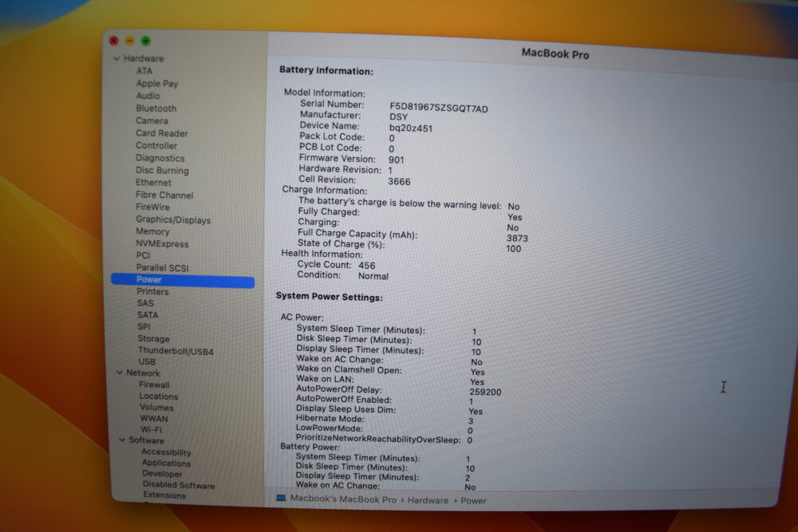Click the yellow minimize window button

point(130,41)
